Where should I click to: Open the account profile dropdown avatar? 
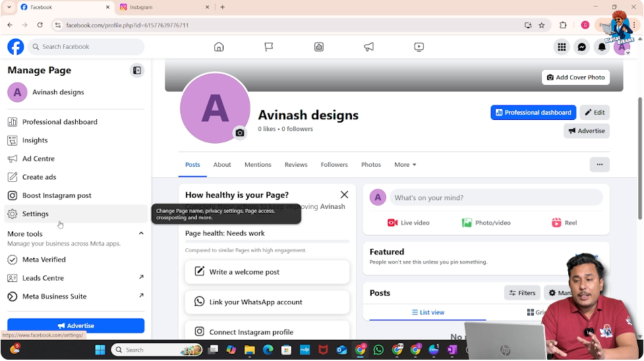622,47
